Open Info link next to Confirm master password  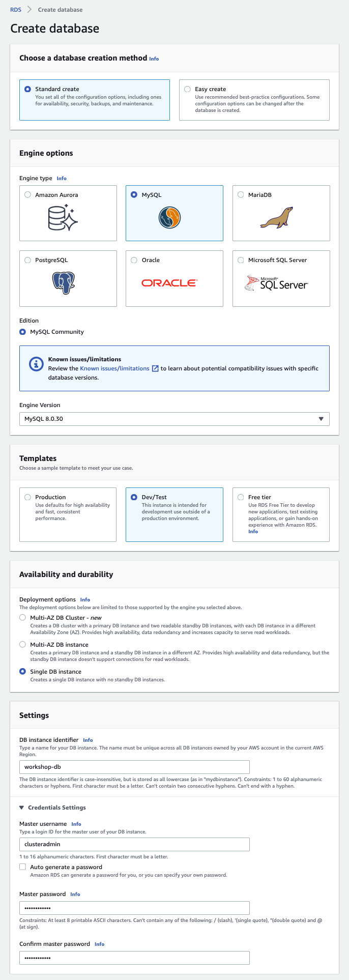coord(100,944)
